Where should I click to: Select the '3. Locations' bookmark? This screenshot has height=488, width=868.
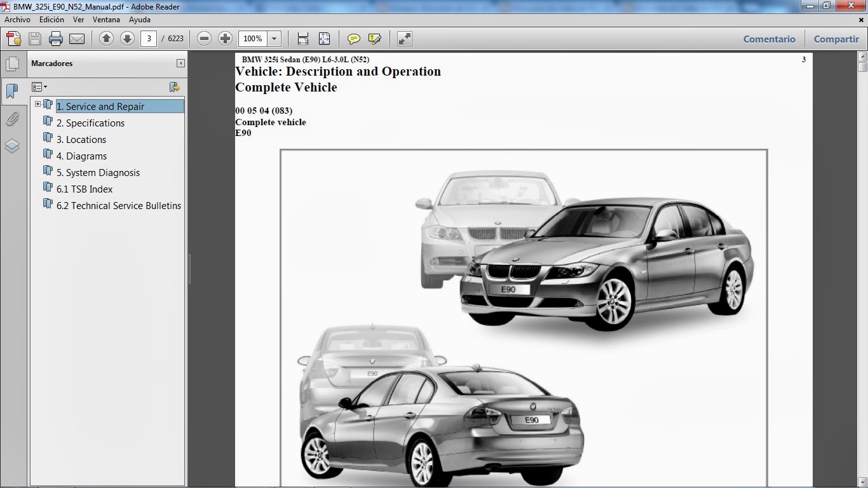(x=81, y=140)
